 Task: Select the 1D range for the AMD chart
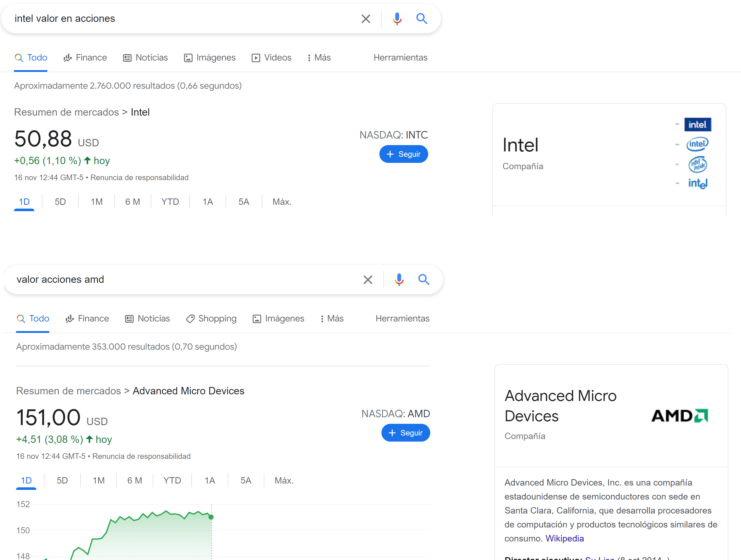(x=26, y=481)
